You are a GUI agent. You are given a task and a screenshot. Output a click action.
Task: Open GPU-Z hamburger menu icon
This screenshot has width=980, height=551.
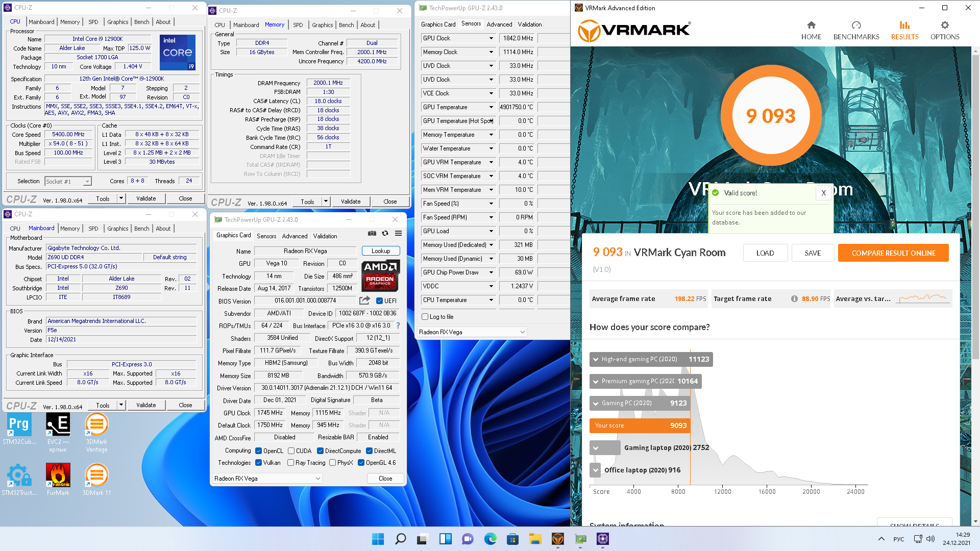(x=398, y=233)
